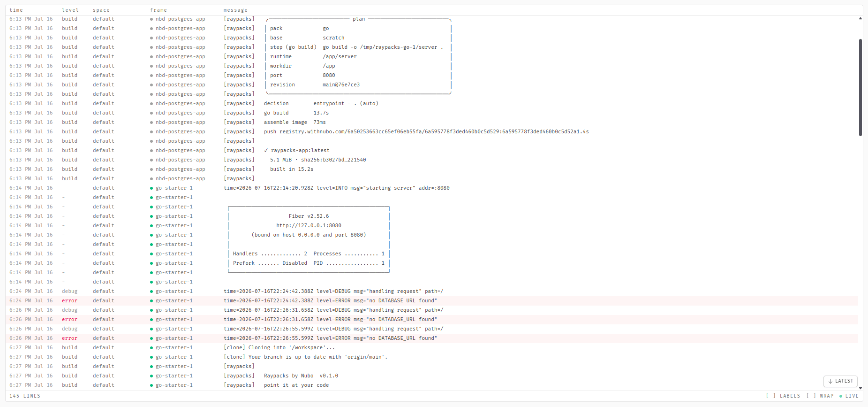Click the '145 LINES' counter

[x=25, y=396]
